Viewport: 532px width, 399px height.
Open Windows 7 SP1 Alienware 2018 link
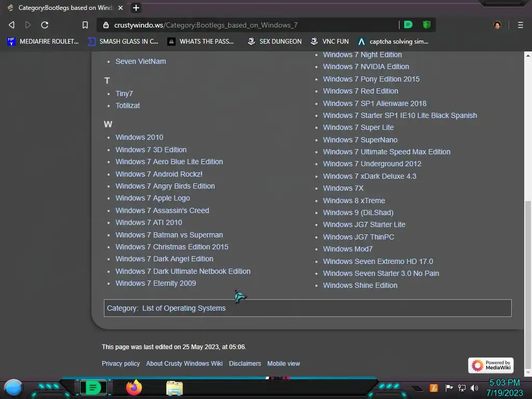[375, 103]
